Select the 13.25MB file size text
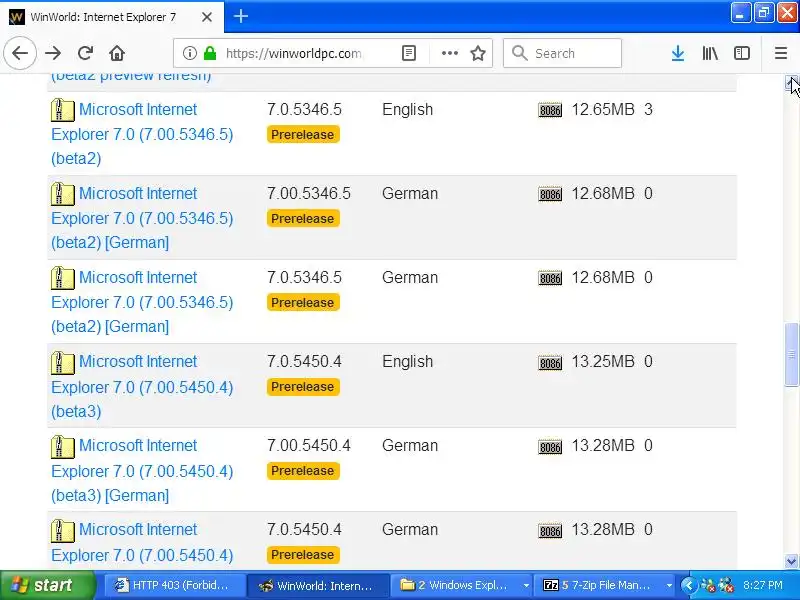Image resolution: width=800 pixels, height=600 pixels. click(603, 361)
